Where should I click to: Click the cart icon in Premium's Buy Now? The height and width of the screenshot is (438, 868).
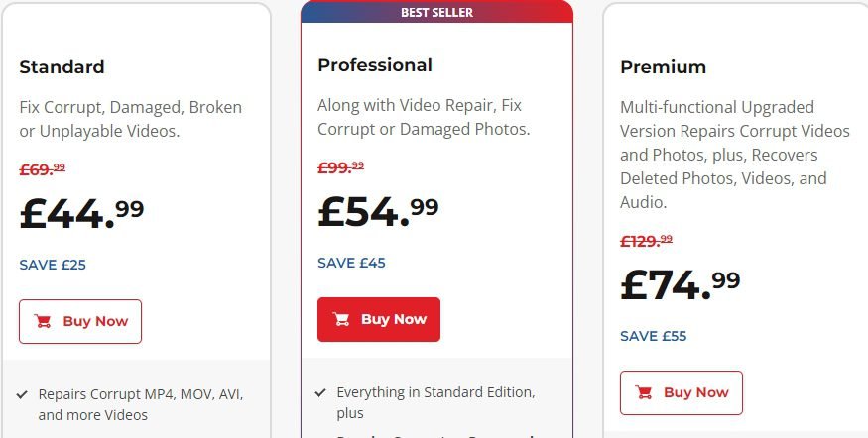tap(644, 392)
